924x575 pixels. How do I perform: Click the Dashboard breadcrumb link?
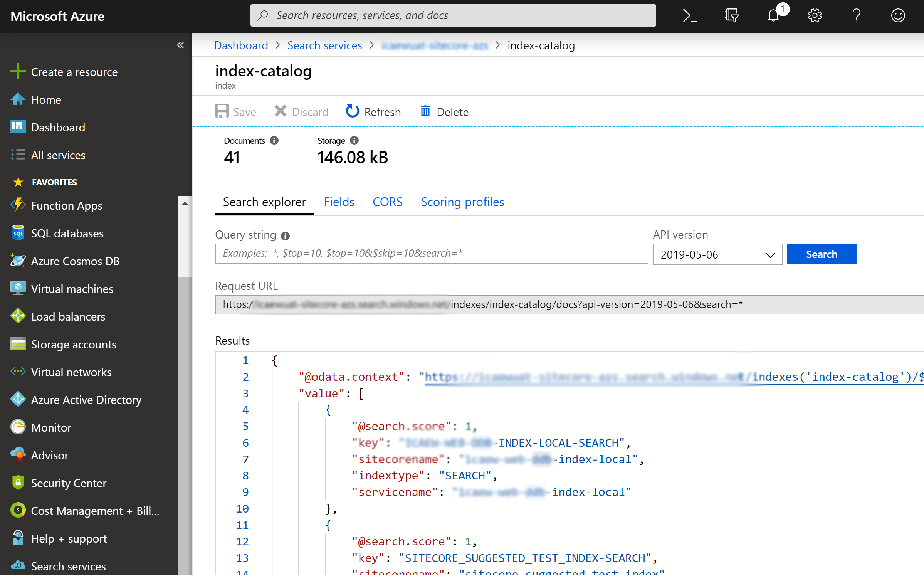[241, 45]
